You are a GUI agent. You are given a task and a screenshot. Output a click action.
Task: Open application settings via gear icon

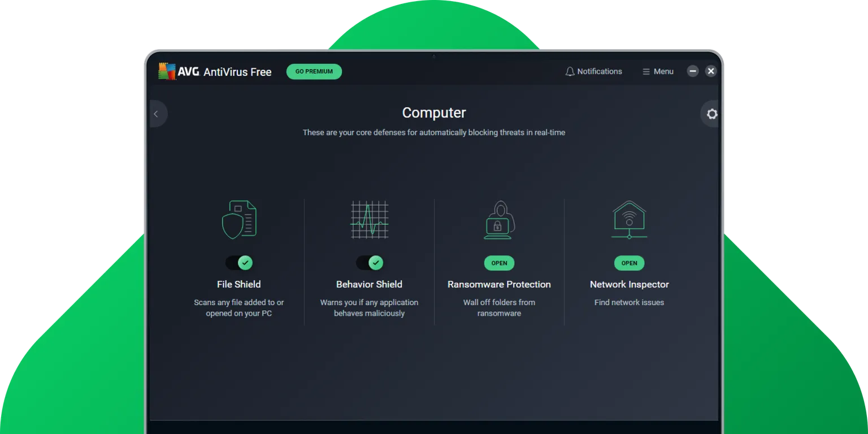[x=711, y=114]
